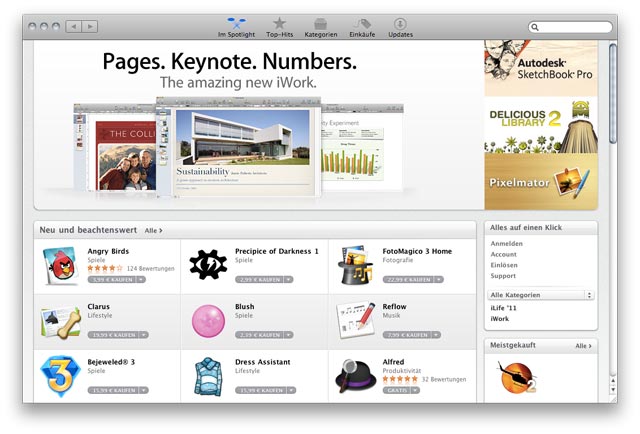Open the Kategorien tab
640x434 pixels.
(x=321, y=27)
